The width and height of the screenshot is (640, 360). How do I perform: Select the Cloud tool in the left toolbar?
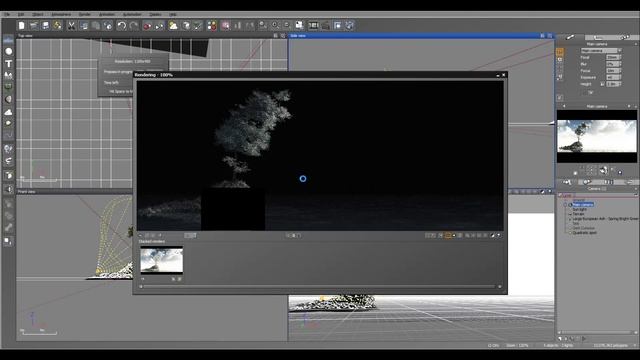coord(8,111)
